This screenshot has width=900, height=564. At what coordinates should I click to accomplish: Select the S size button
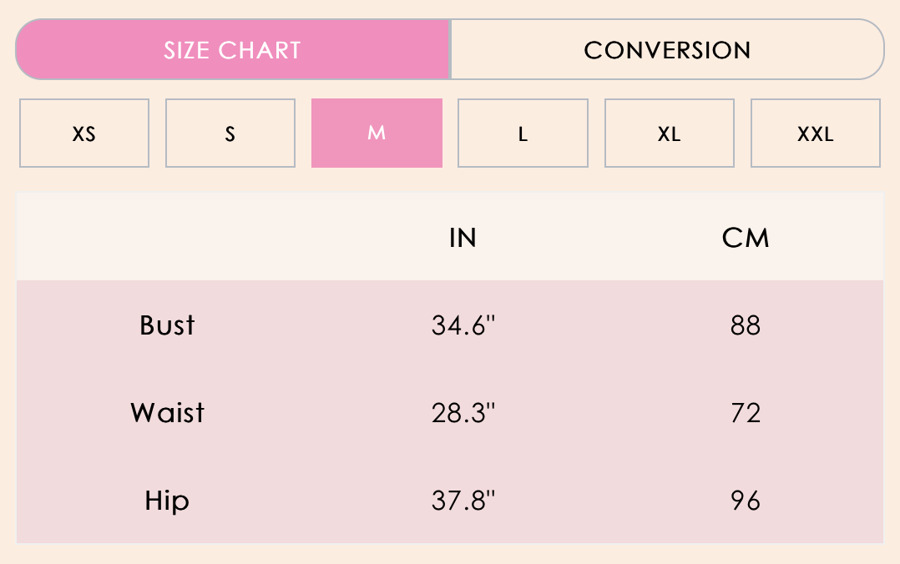(230, 133)
